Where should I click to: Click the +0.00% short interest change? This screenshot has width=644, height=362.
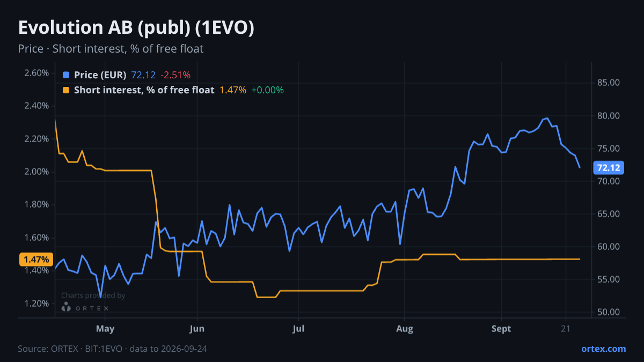(x=267, y=90)
